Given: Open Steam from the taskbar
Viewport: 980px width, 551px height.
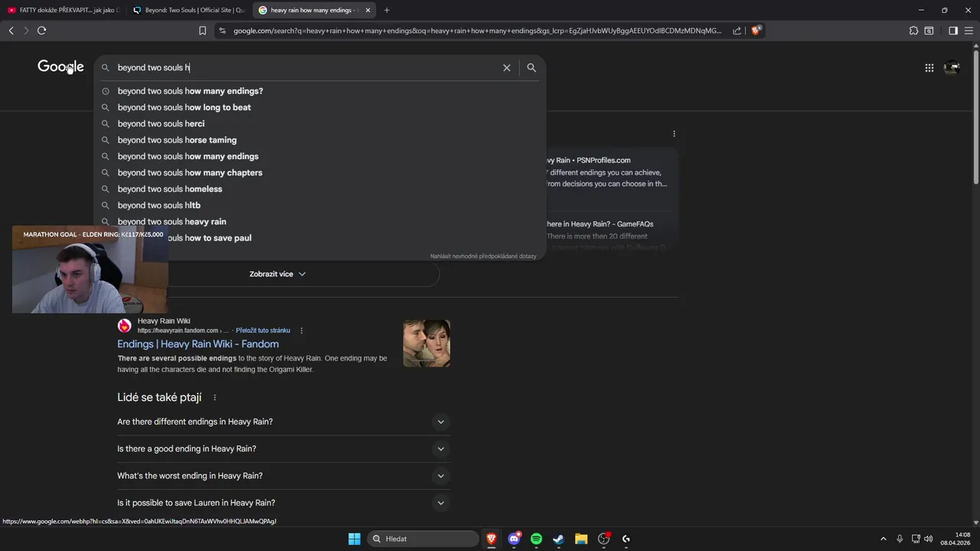Looking at the screenshot, I should pyautogui.click(x=558, y=539).
